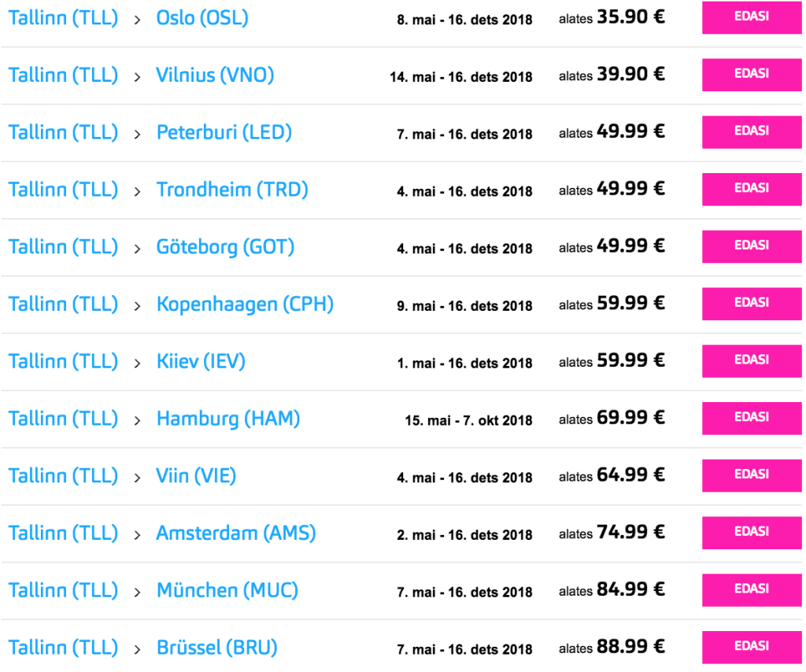Image resolution: width=806 pixels, height=672 pixels.
Task: Select EDASI for the Hamburg flight
Action: 751,419
